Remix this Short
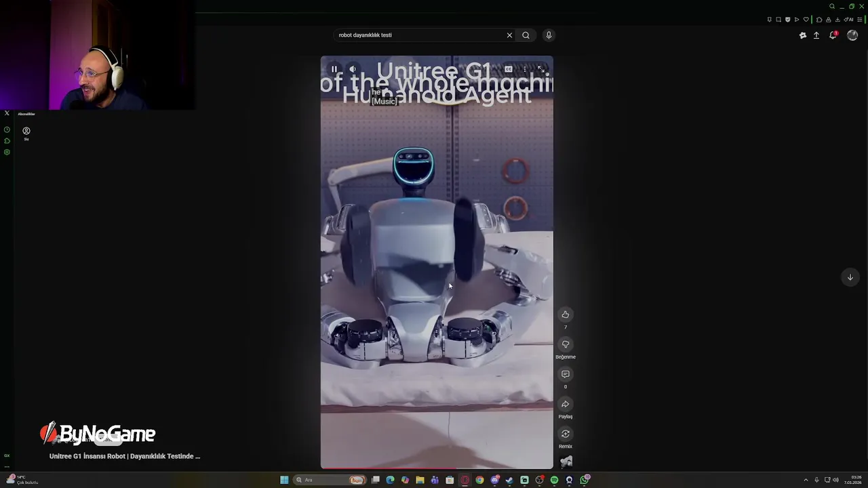 coord(566,434)
